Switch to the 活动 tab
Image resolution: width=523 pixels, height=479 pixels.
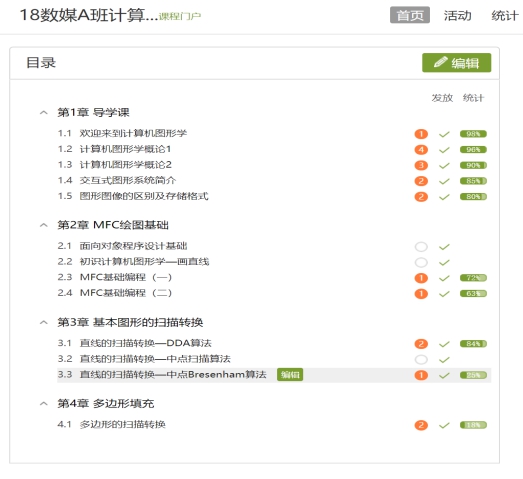[x=457, y=15]
